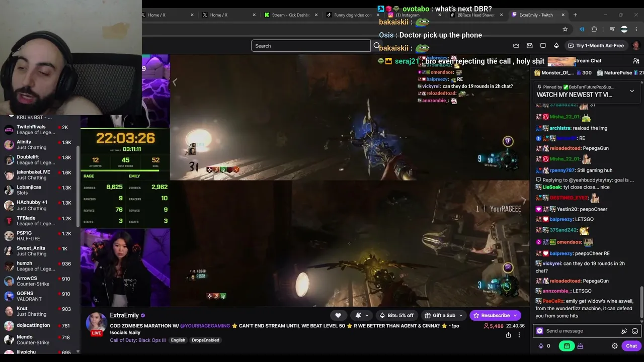Click the English stream tag
Image resolution: width=644 pixels, height=362 pixels.
(178, 340)
